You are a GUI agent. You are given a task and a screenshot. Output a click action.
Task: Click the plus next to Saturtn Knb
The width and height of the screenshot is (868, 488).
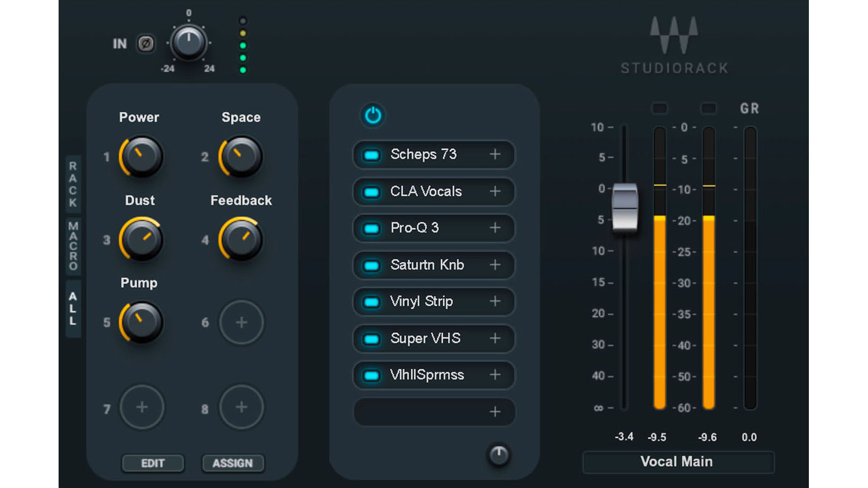coord(495,265)
